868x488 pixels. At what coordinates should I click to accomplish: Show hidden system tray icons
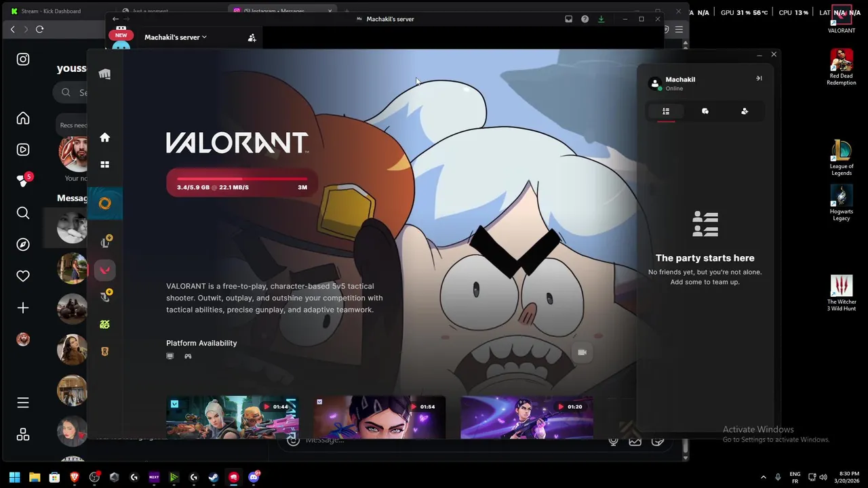point(763,477)
